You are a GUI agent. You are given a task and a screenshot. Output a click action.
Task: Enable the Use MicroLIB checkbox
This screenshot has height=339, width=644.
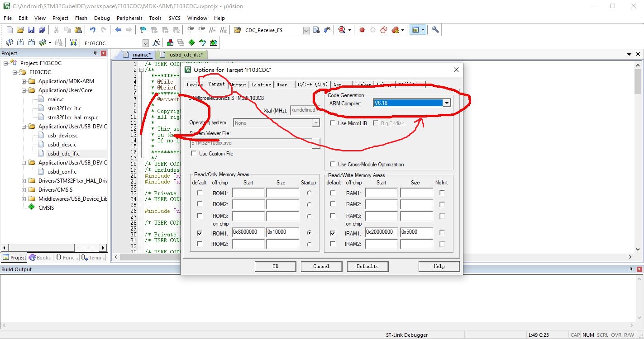(333, 123)
